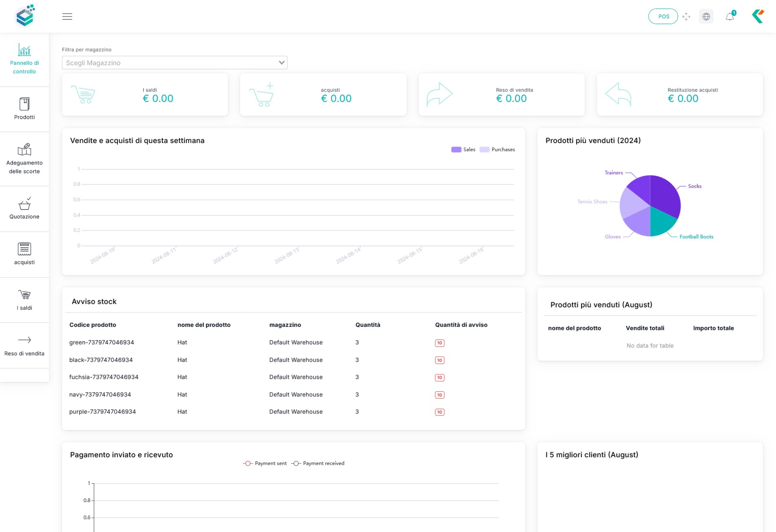
Task: Click the black-7379747046934 product code
Action: [101, 360]
